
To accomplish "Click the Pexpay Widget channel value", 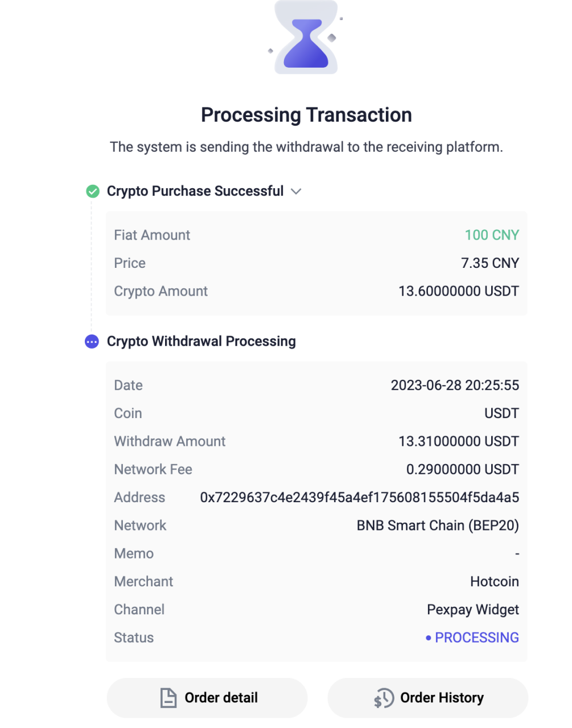I will pos(472,610).
